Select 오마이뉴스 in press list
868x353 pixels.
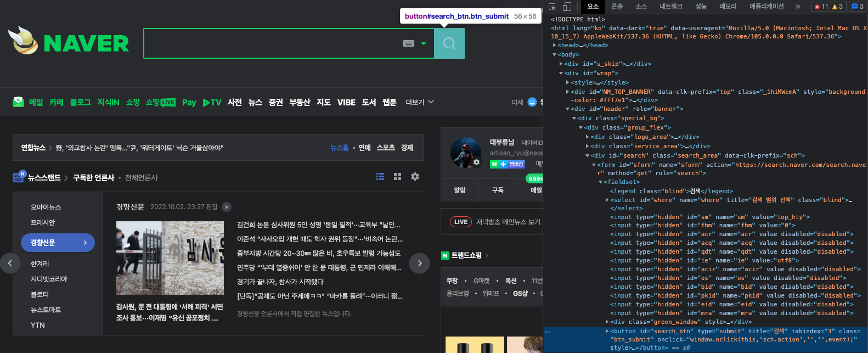[x=46, y=207]
